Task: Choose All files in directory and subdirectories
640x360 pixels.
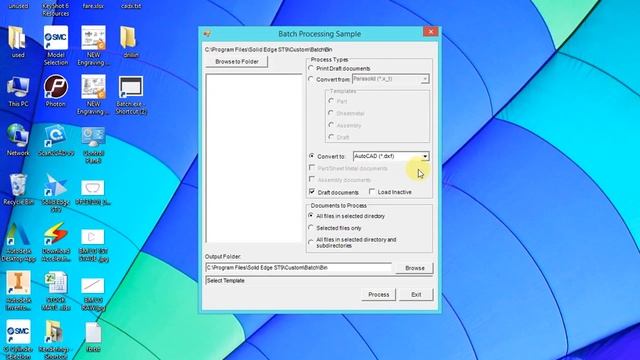Action: click(x=311, y=242)
